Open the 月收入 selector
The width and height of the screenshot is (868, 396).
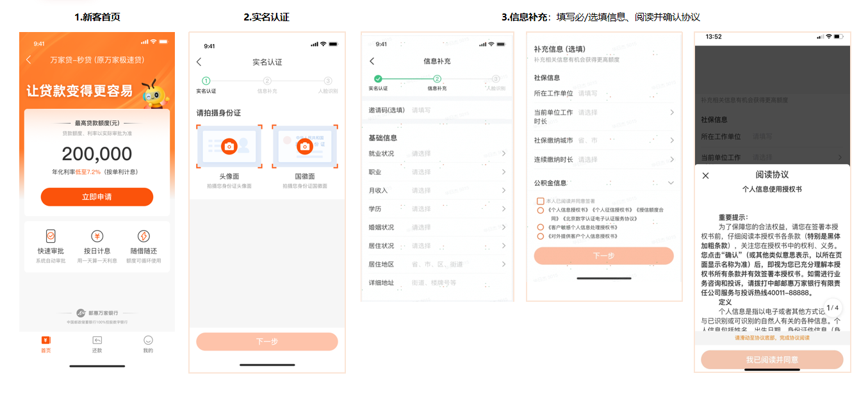[x=437, y=190]
